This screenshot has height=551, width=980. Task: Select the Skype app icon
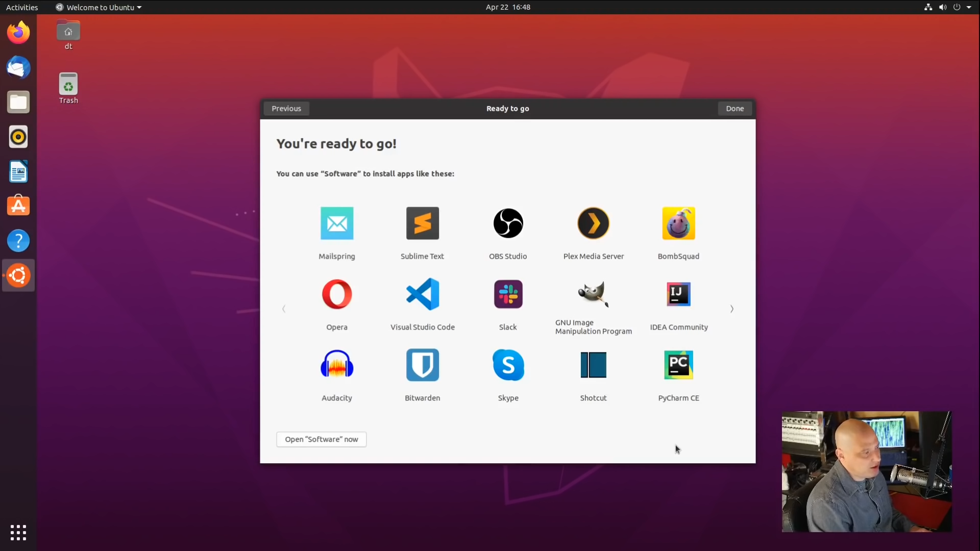508,364
